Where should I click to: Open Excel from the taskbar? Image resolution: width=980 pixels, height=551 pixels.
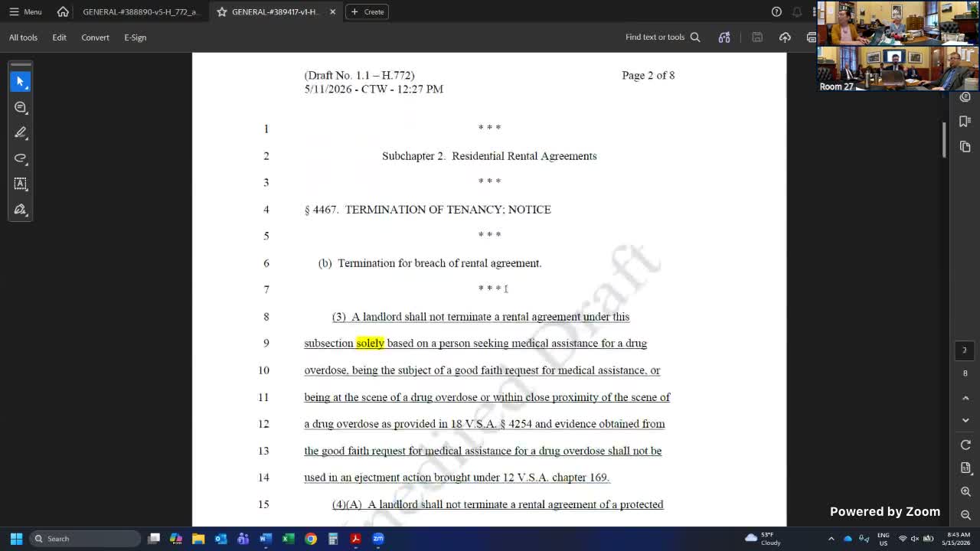coord(288,539)
